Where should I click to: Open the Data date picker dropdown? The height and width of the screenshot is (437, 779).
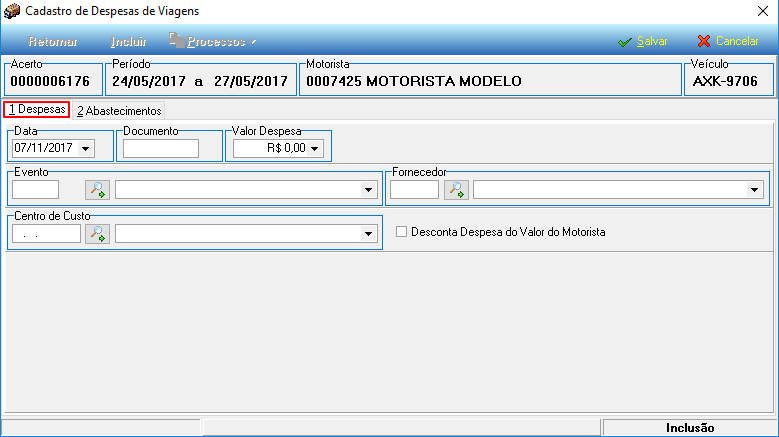(85, 148)
